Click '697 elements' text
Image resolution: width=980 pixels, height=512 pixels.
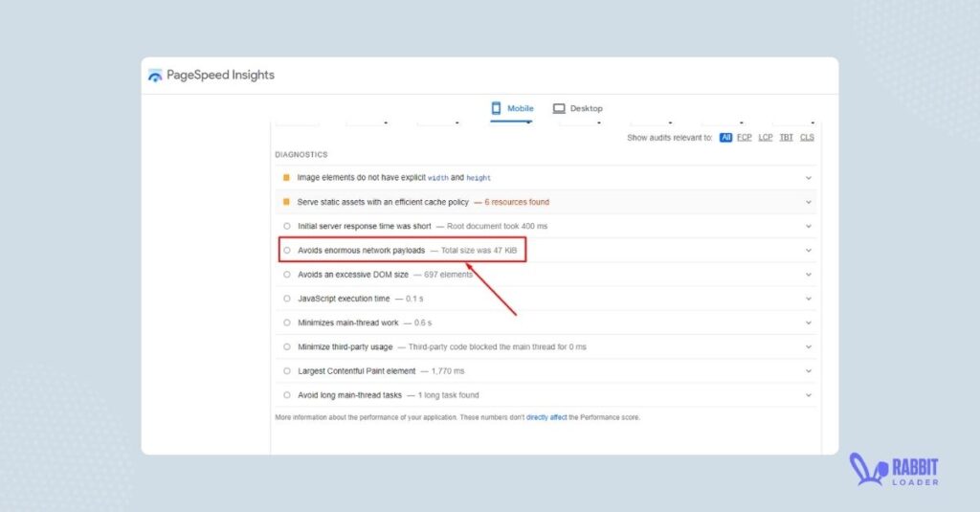coord(448,275)
